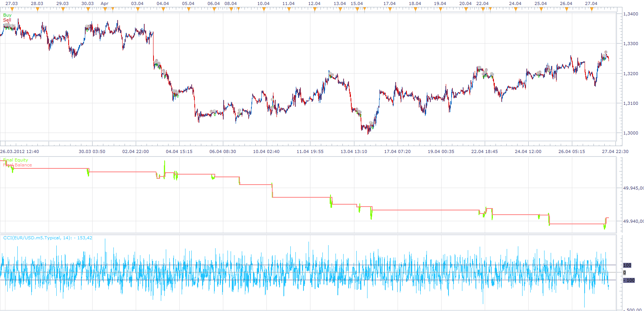Select the Final Equity legend label
Image resolution: width=644 pixels, height=311 pixels.
(x=15, y=160)
